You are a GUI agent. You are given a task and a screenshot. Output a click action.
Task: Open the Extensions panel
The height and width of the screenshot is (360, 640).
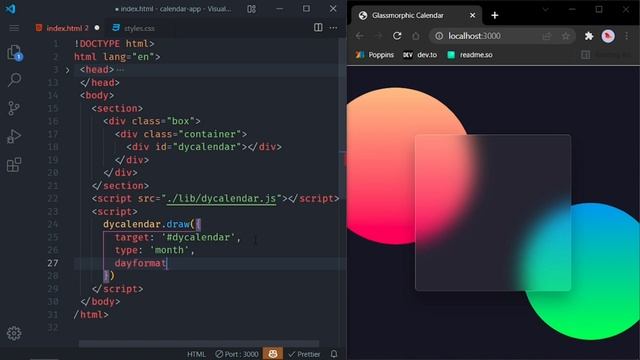14,165
